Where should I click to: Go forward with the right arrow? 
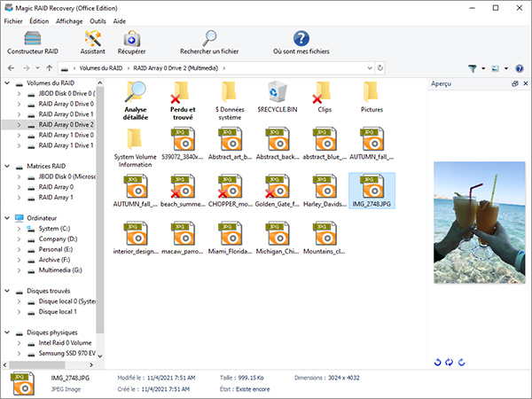point(26,68)
